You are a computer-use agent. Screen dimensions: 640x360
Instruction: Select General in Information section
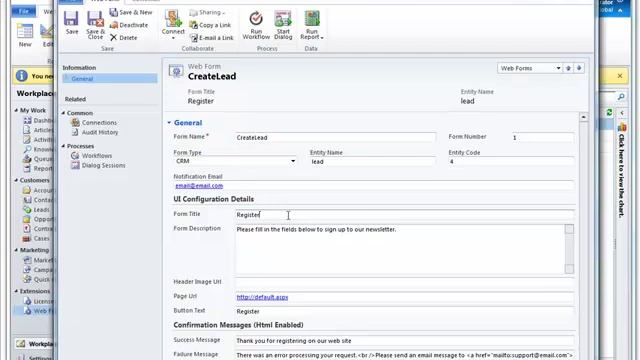point(110,79)
